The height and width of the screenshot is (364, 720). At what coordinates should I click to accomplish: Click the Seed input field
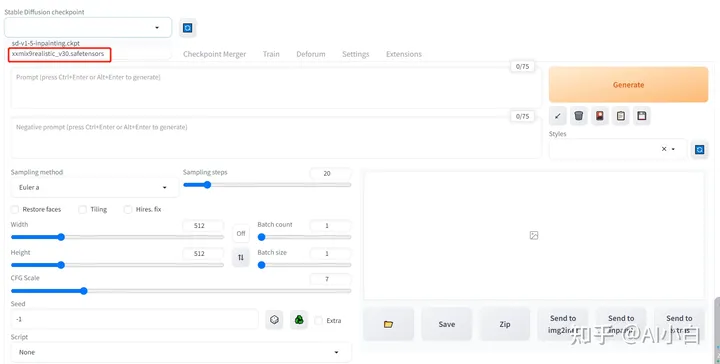point(135,319)
